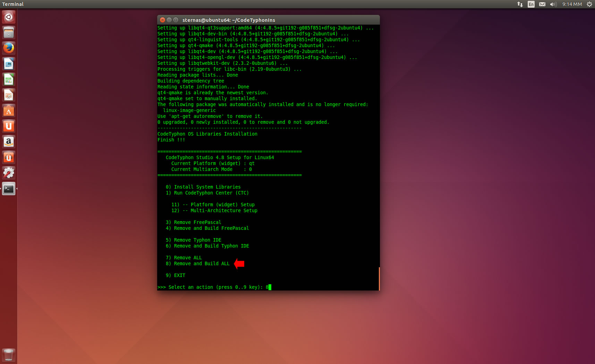The image size is (595, 364).
Task: Open the Files manager from the launcher
Action: click(9, 33)
